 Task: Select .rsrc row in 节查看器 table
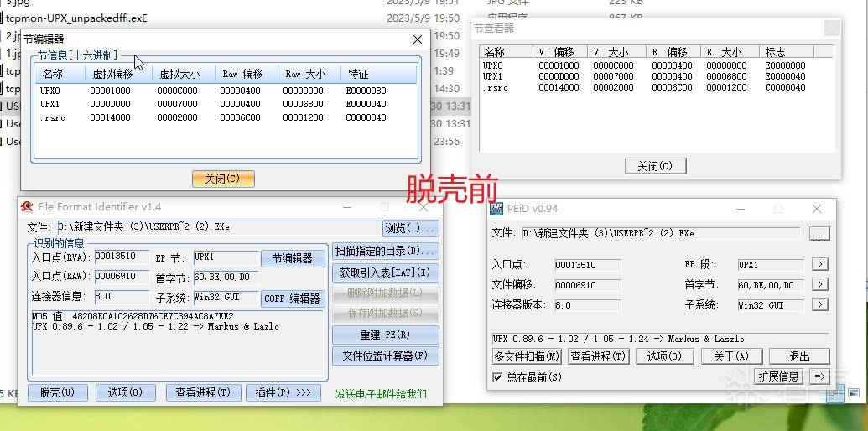click(x=656, y=87)
